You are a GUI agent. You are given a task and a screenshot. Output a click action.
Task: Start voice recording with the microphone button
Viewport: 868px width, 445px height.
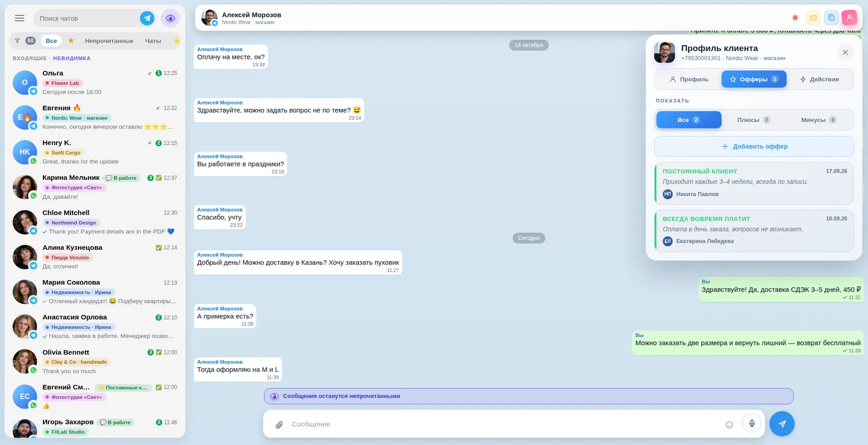(752, 423)
